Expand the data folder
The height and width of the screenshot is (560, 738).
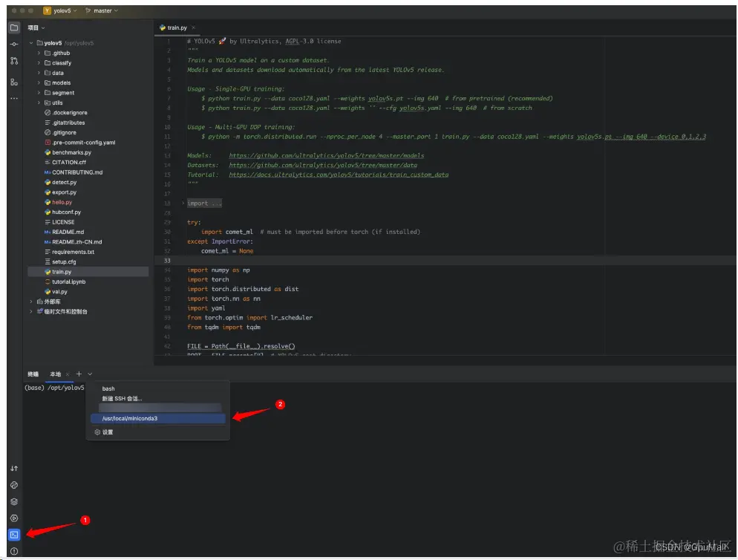(39, 73)
